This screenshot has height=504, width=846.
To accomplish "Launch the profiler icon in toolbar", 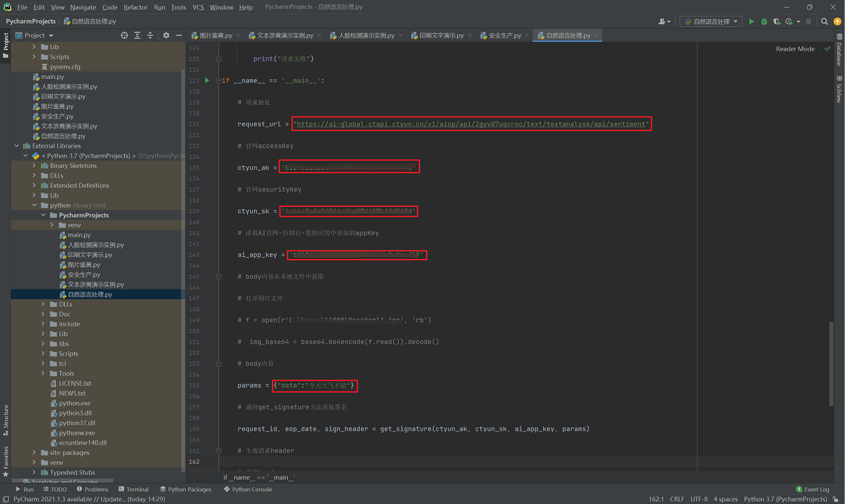I will click(789, 22).
